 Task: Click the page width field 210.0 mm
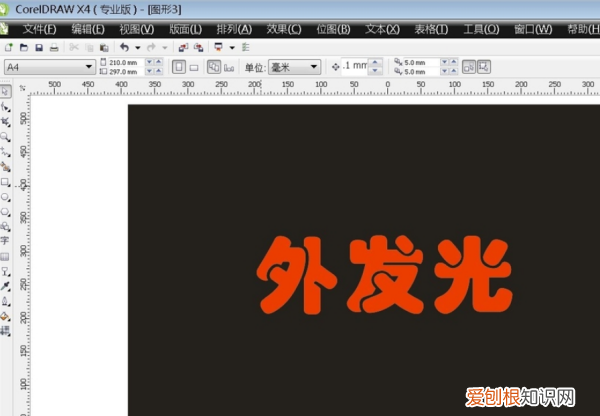(x=126, y=62)
